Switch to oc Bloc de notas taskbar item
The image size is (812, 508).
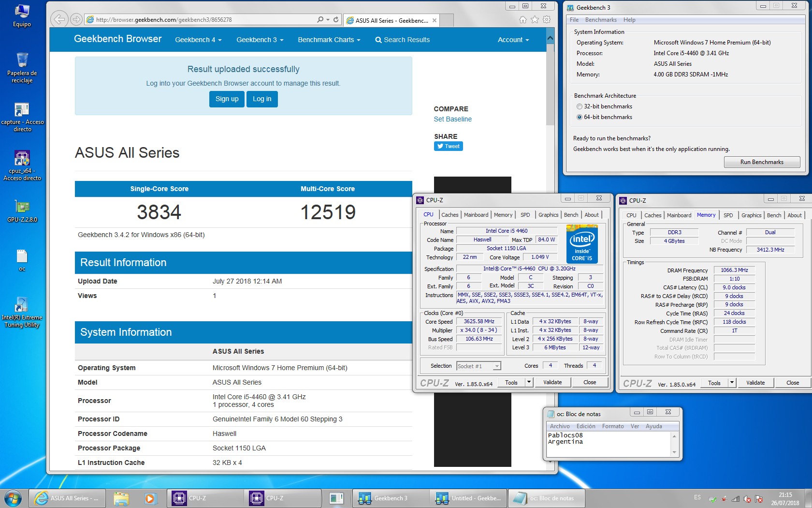[546, 498]
